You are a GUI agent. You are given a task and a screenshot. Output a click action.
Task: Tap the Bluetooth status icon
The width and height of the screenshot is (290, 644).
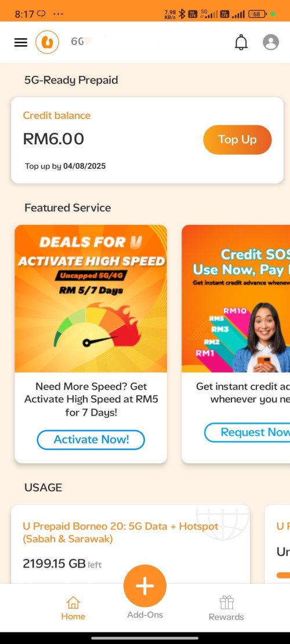coord(182,14)
